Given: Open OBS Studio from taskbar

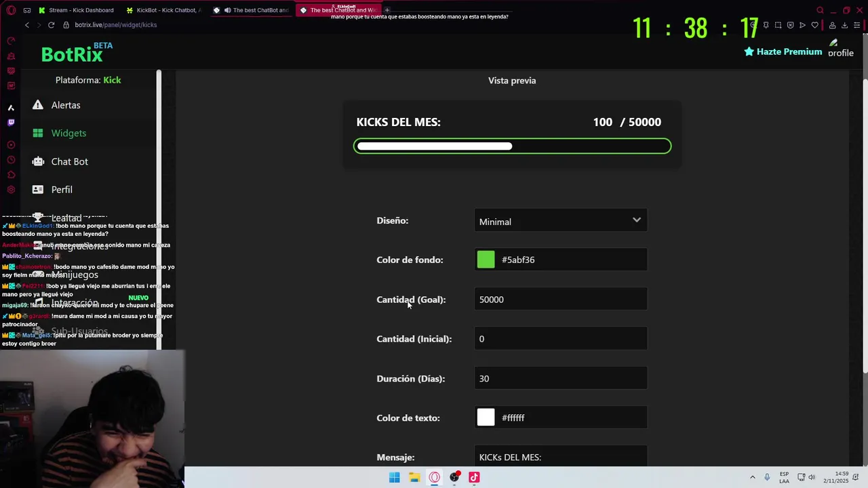Looking at the screenshot, I should 454,477.
